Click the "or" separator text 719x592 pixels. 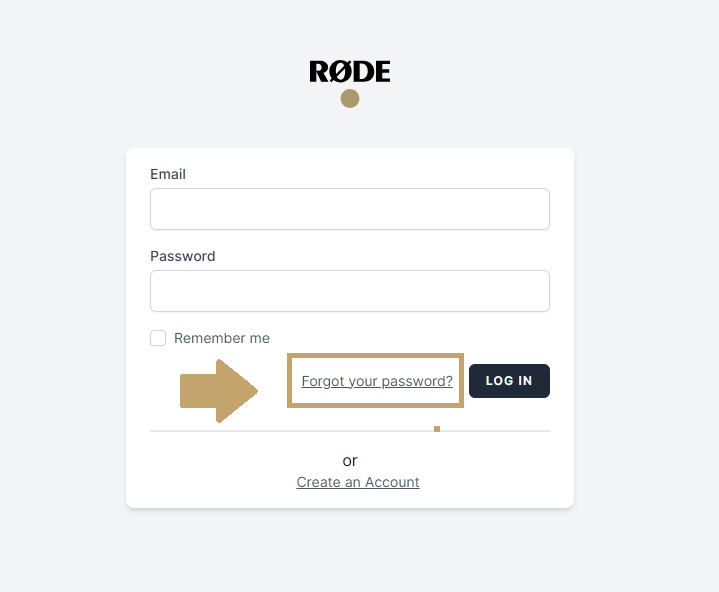click(350, 460)
